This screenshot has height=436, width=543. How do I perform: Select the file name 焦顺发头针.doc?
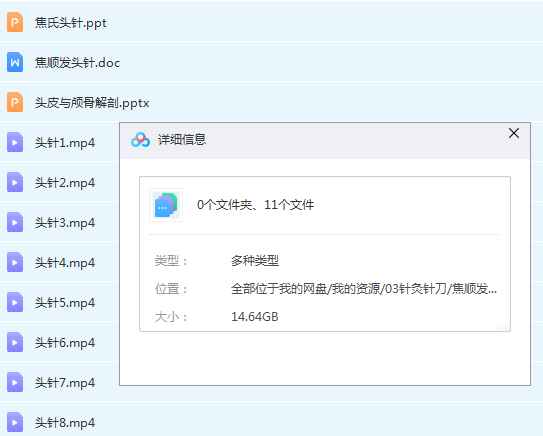[77, 63]
